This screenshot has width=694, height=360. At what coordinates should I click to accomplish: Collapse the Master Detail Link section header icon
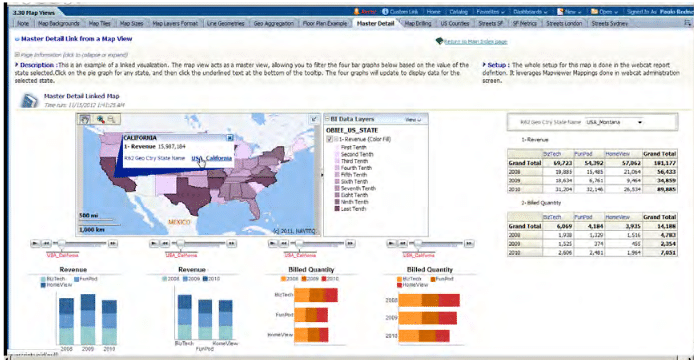(x=17, y=39)
